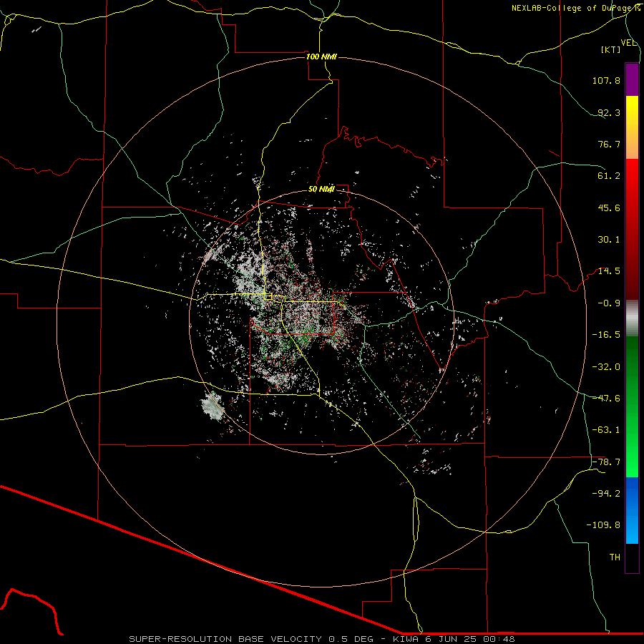The width and height of the screenshot is (644, 644).
Task: Click the TH legend label
Action: [x=615, y=557]
